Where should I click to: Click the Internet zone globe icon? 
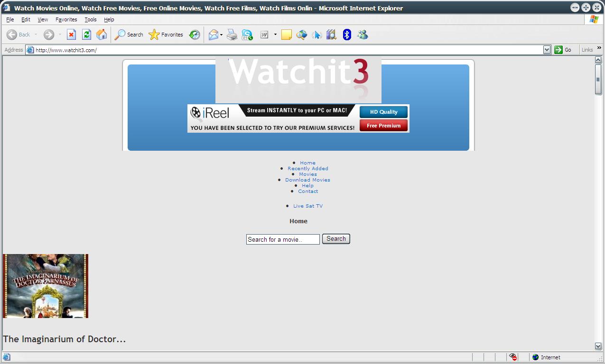point(535,357)
